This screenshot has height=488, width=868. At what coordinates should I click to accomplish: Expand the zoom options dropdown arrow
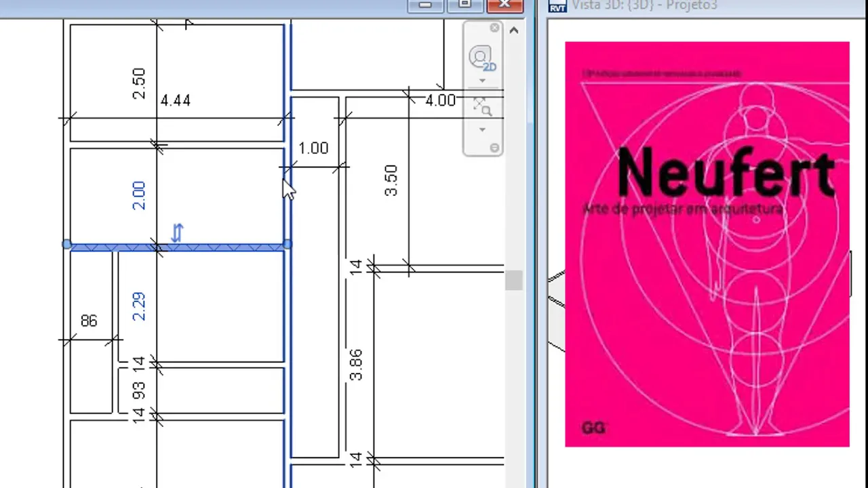click(482, 129)
